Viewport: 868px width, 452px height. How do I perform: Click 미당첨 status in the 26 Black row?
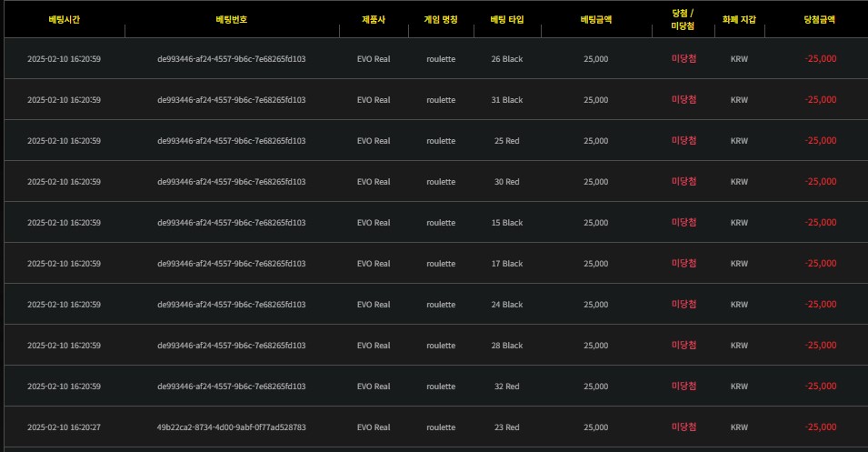tap(684, 59)
